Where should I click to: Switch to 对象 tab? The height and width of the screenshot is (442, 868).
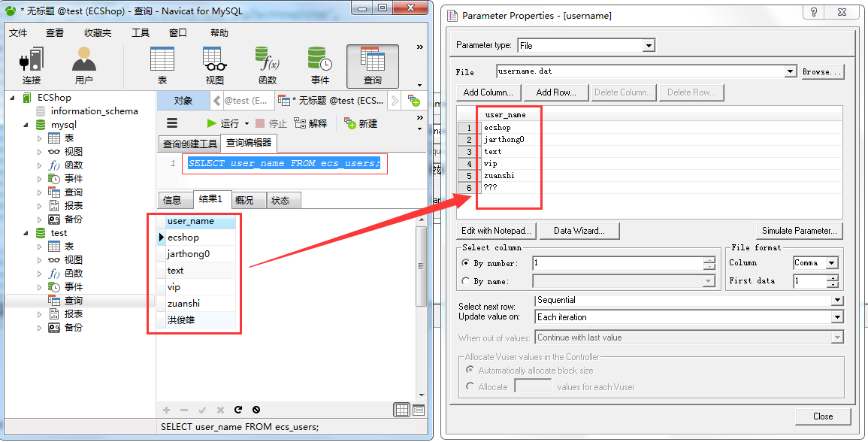click(x=183, y=101)
